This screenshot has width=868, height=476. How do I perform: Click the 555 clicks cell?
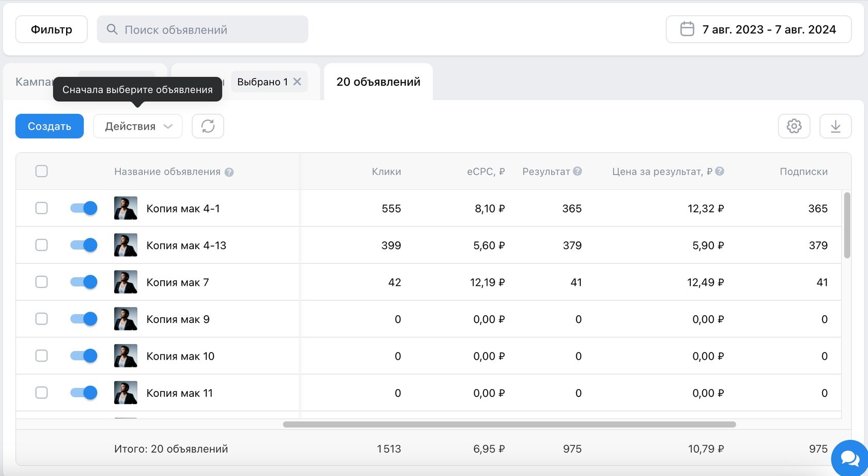[391, 208]
